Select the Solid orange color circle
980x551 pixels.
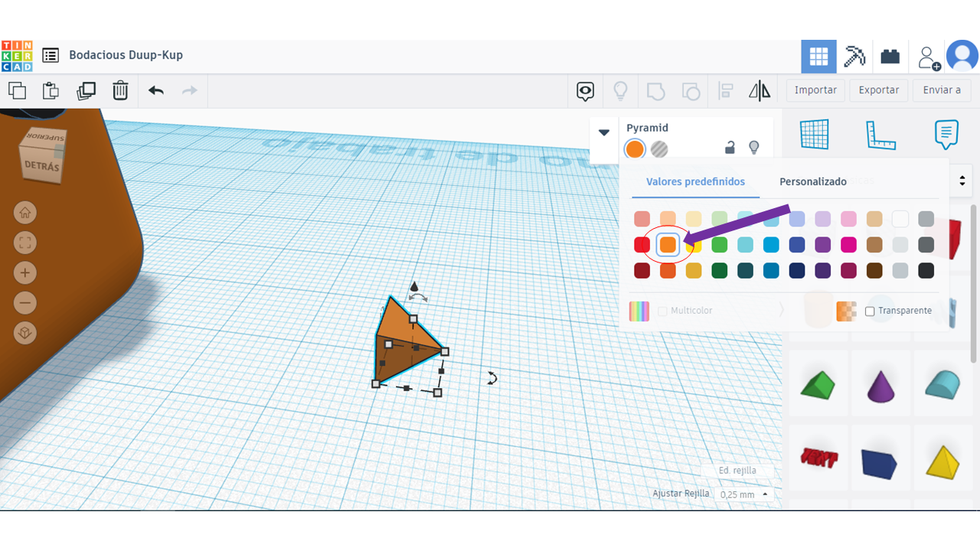pyautogui.click(x=635, y=149)
